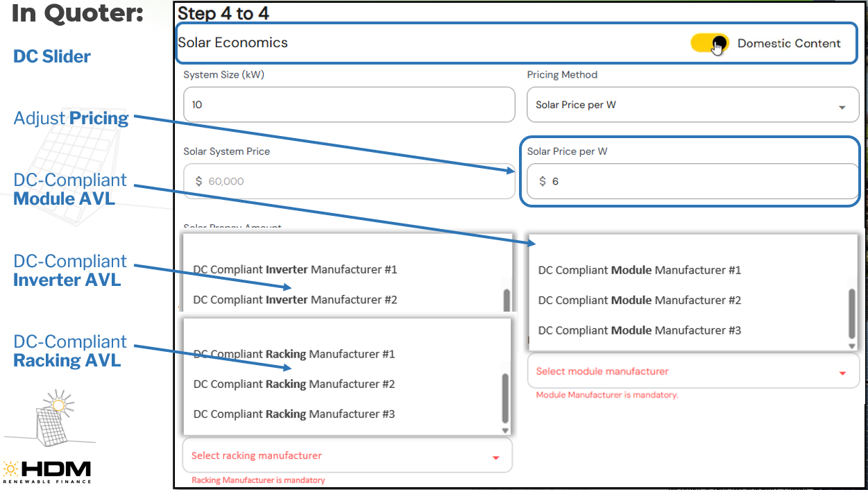Click the Solar System Price field
The image size is (868, 490).
tap(349, 181)
